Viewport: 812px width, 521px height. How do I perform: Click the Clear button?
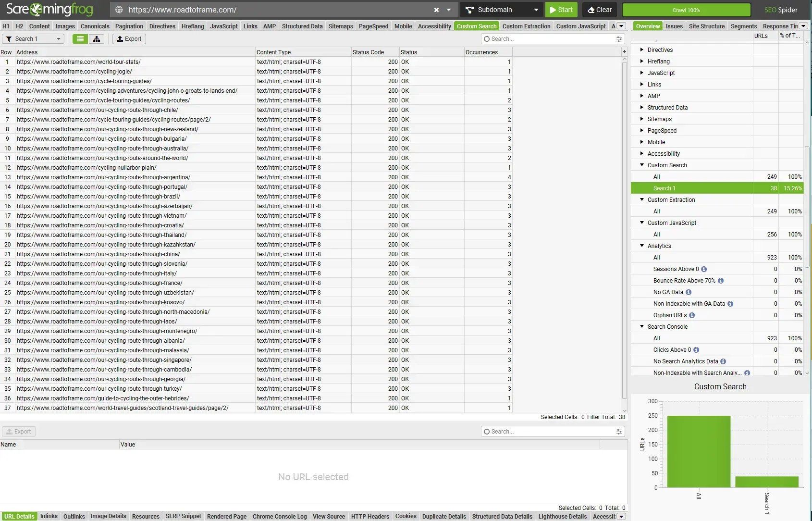(599, 10)
